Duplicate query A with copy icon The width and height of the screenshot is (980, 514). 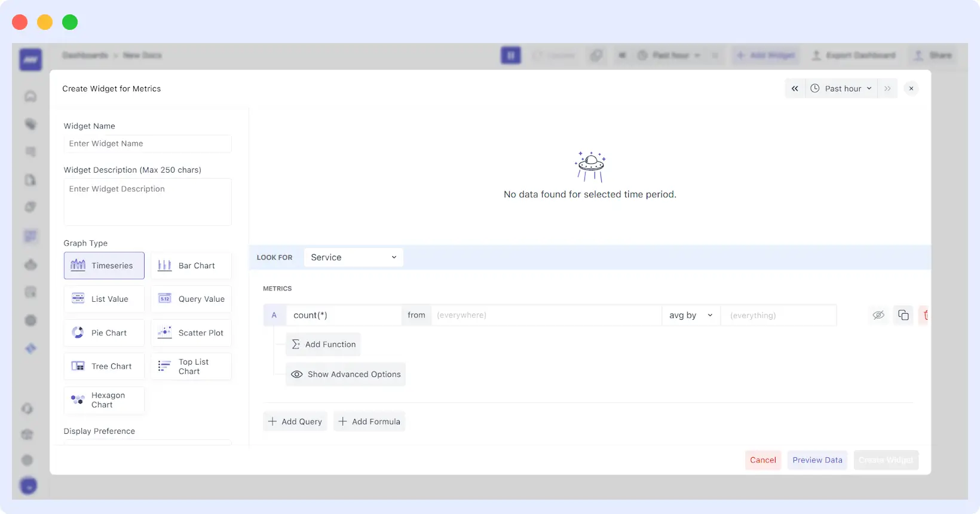click(x=904, y=315)
